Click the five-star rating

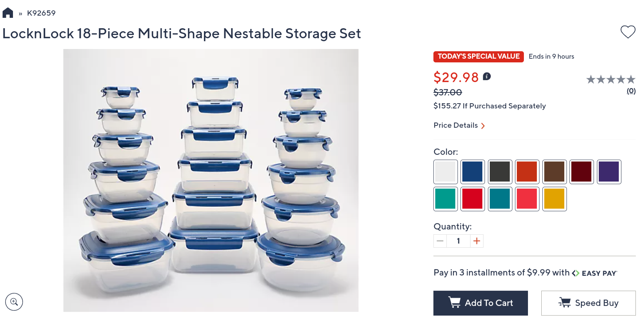click(611, 79)
